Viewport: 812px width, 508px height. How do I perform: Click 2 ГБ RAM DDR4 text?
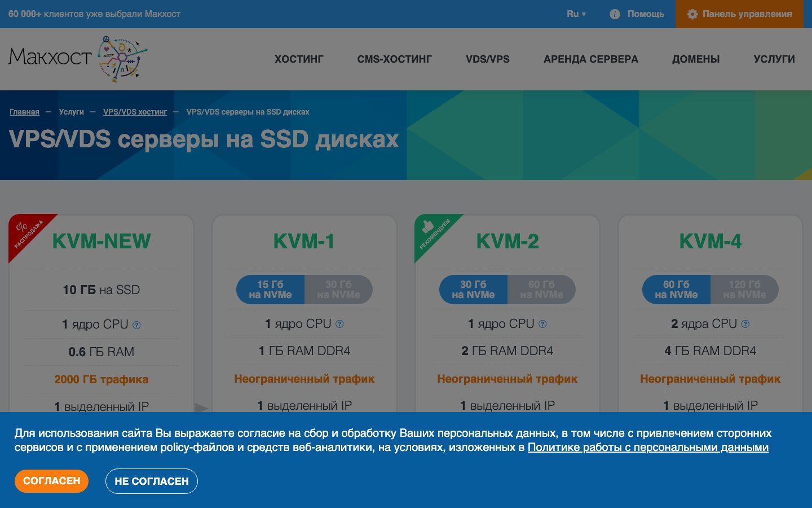507,351
